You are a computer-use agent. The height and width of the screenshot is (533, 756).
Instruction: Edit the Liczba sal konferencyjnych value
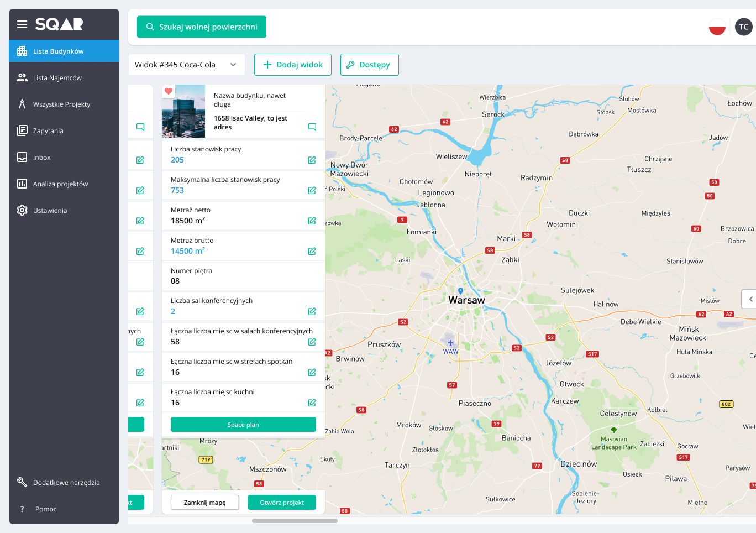[x=312, y=311]
